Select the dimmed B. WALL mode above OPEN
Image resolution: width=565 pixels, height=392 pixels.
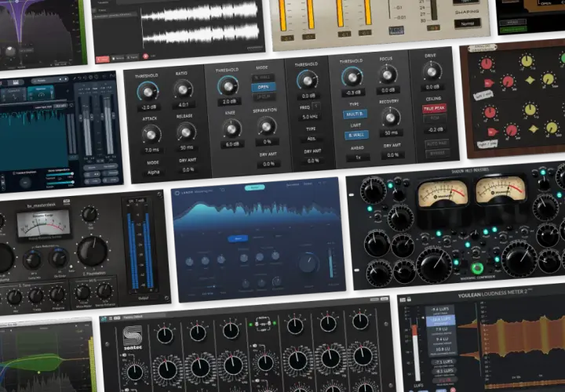tap(263, 78)
